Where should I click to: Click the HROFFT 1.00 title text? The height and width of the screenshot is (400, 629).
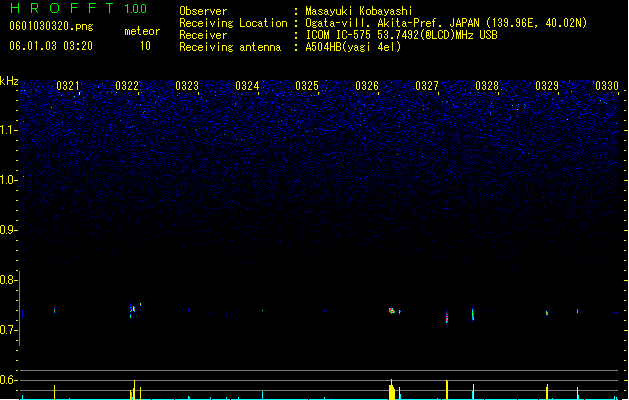click(78, 8)
